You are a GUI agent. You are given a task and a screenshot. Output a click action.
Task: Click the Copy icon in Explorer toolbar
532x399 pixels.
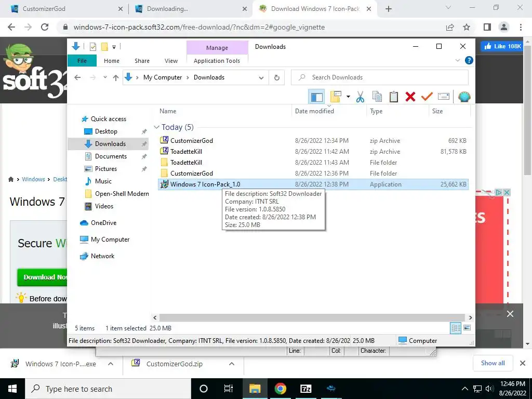click(377, 97)
